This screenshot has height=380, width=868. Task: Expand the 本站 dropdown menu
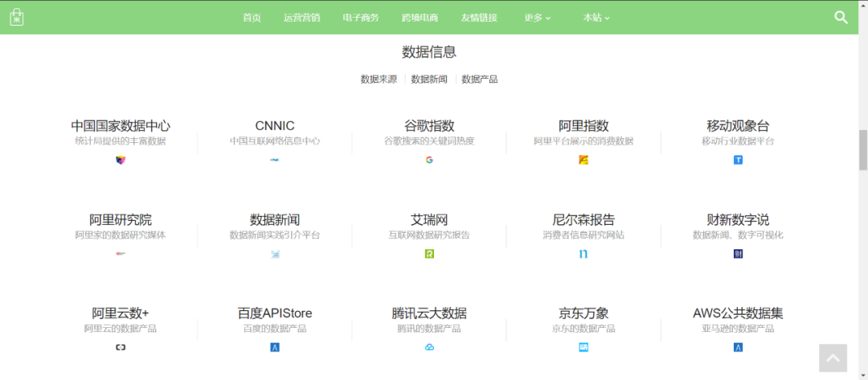click(596, 18)
